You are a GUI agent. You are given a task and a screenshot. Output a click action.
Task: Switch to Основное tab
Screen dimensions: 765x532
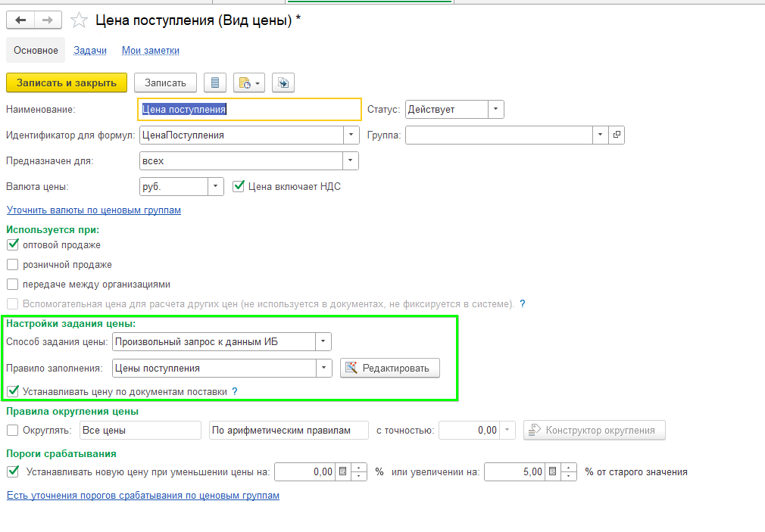36,50
